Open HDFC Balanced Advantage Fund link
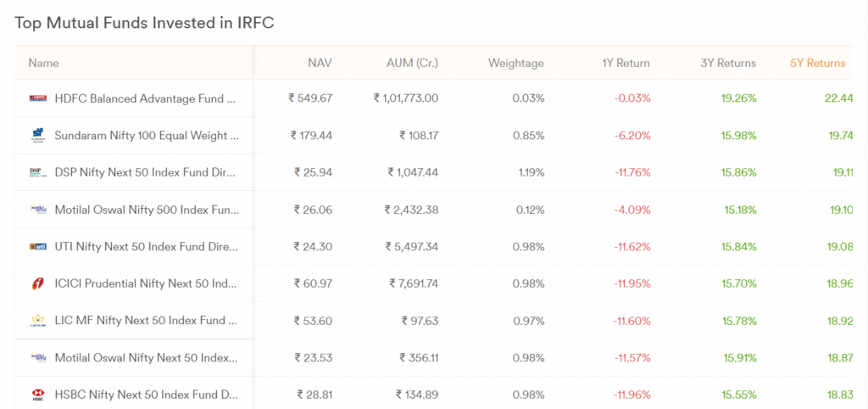868x409 pixels. coord(147,98)
